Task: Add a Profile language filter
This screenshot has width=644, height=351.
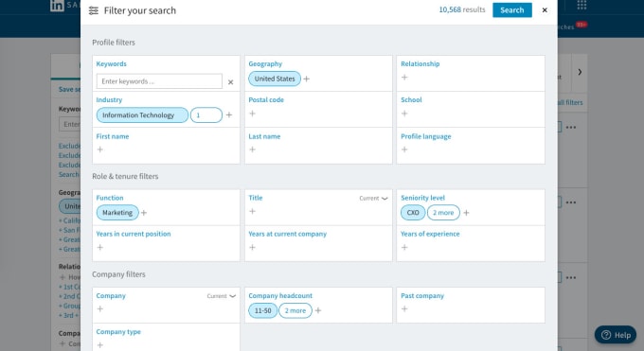Action: coord(404,149)
